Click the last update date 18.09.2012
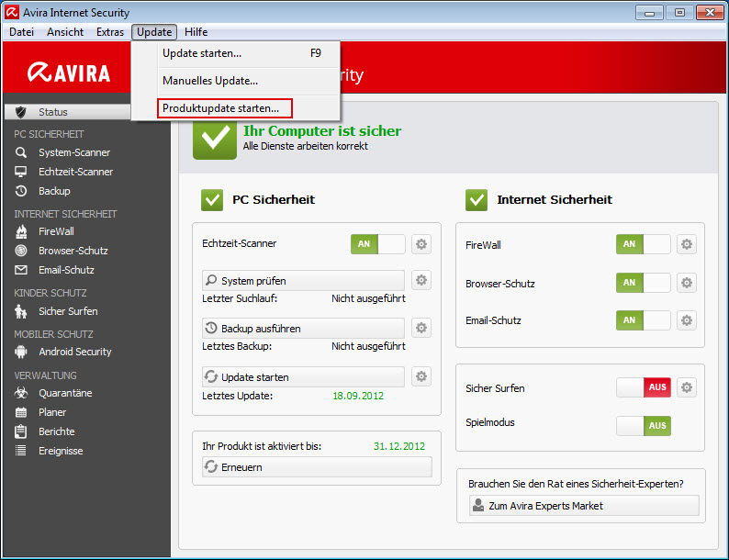This screenshot has width=729, height=560. (358, 396)
